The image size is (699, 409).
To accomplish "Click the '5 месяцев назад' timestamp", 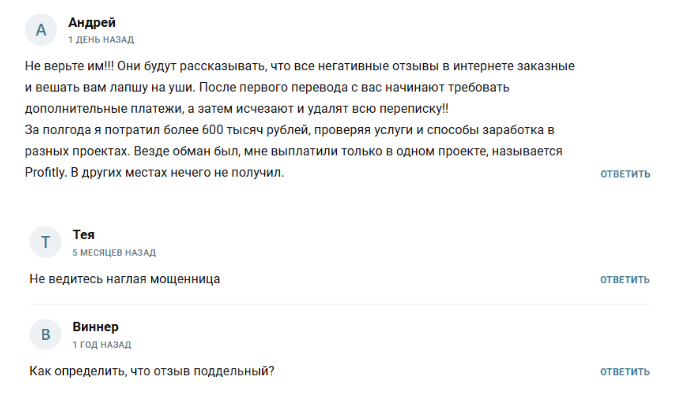I will [x=114, y=252].
